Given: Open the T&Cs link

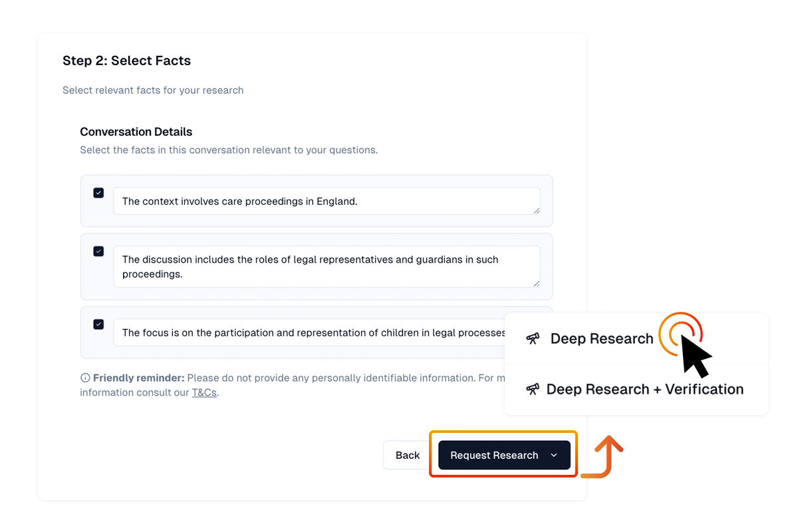Looking at the screenshot, I should [204, 392].
